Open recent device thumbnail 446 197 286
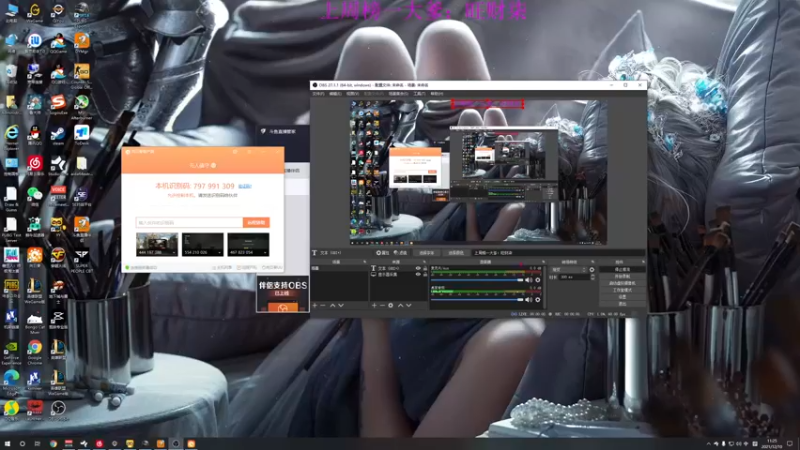 [157, 244]
